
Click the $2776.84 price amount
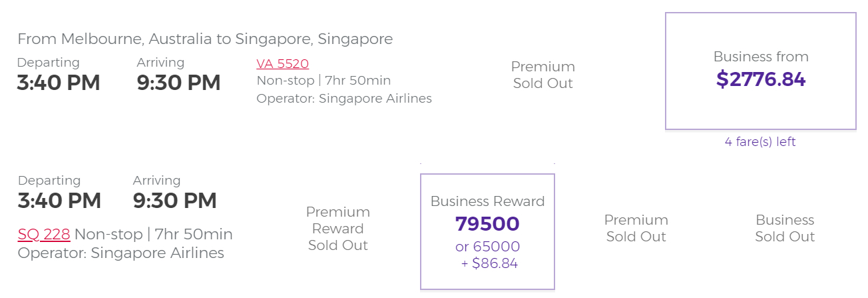[761, 79]
